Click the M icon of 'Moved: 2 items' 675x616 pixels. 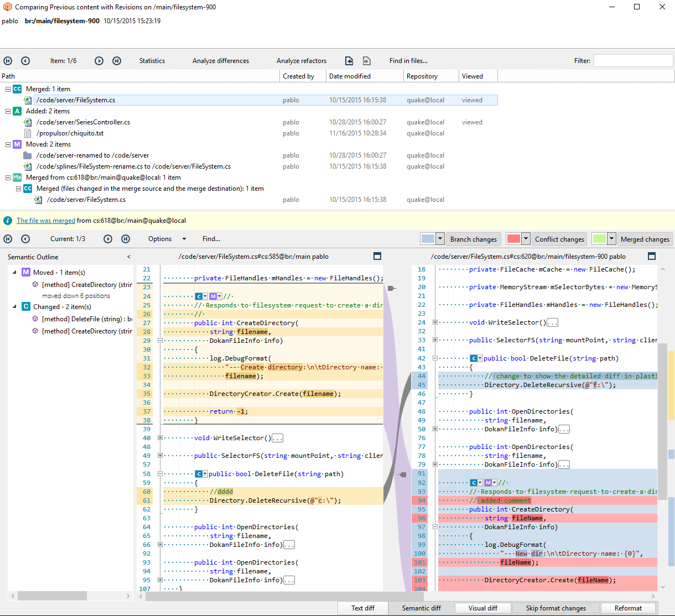pyautogui.click(x=17, y=144)
